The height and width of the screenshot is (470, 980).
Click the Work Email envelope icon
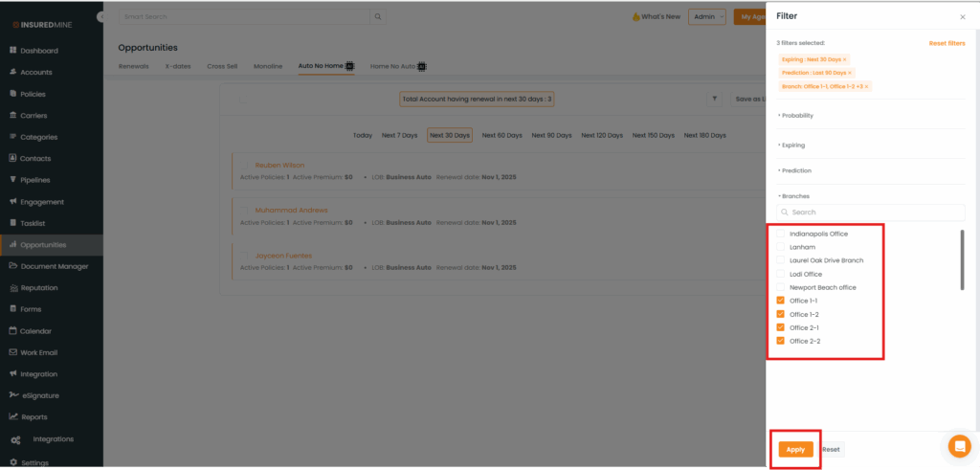[13, 352]
